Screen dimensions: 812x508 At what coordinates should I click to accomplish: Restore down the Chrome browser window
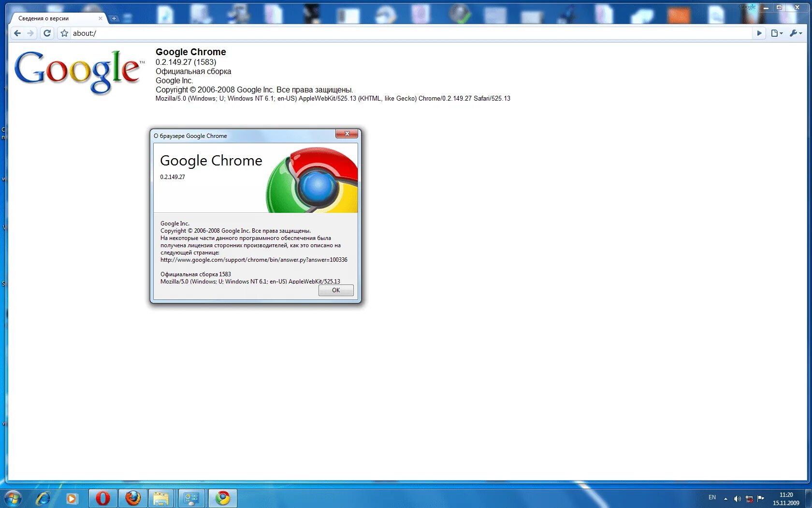[x=779, y=8]
